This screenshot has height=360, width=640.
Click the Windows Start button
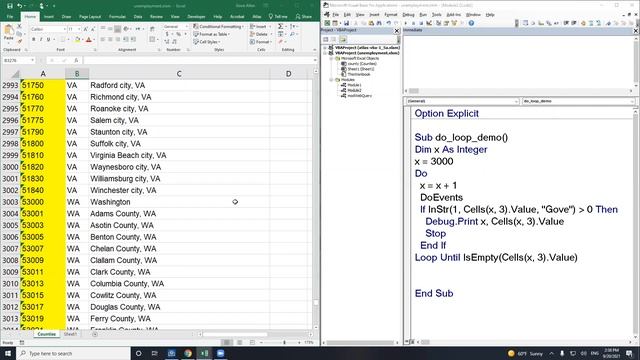[8, 353]
